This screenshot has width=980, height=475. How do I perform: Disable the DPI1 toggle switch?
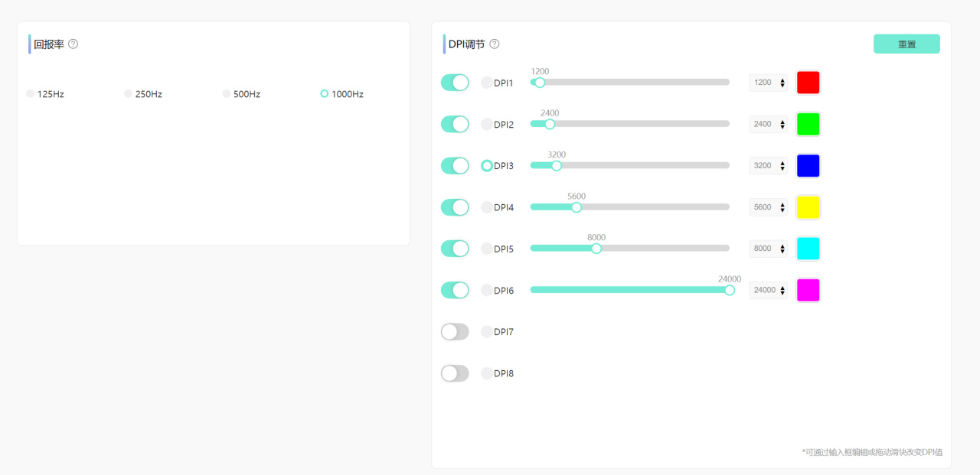(455, 83)
